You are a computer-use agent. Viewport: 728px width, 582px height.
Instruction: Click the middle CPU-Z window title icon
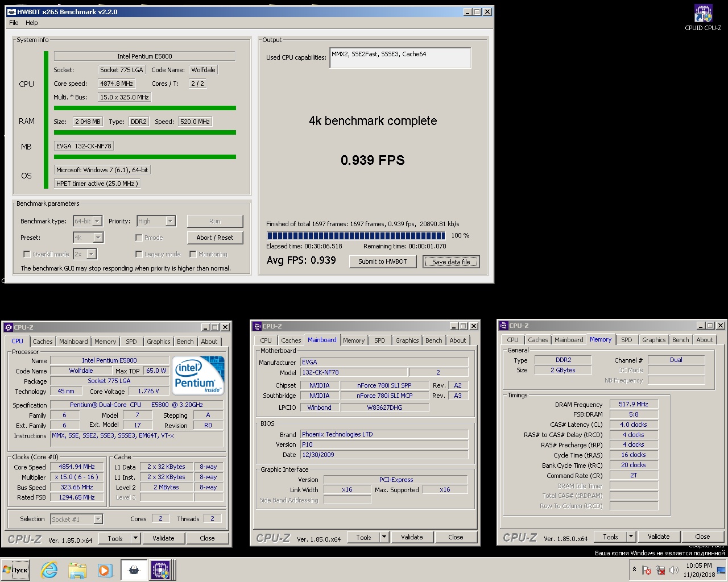click(257, 326)
